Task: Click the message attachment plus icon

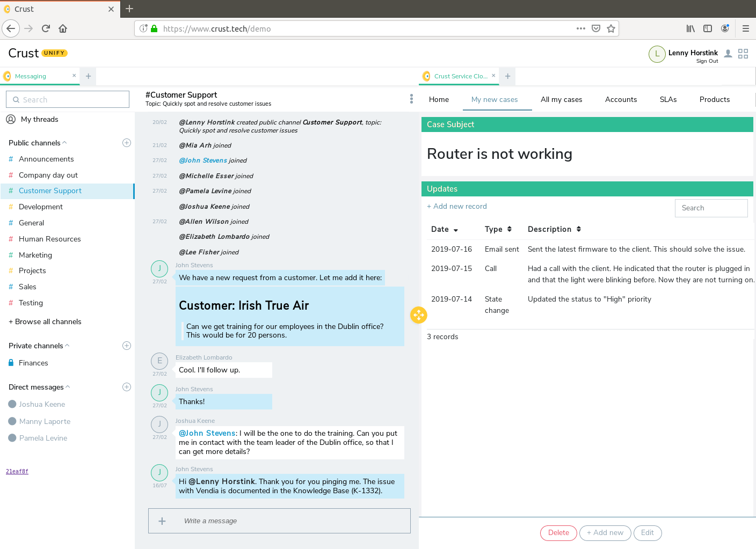Action: pyautogui.click(x=162, y=521)
